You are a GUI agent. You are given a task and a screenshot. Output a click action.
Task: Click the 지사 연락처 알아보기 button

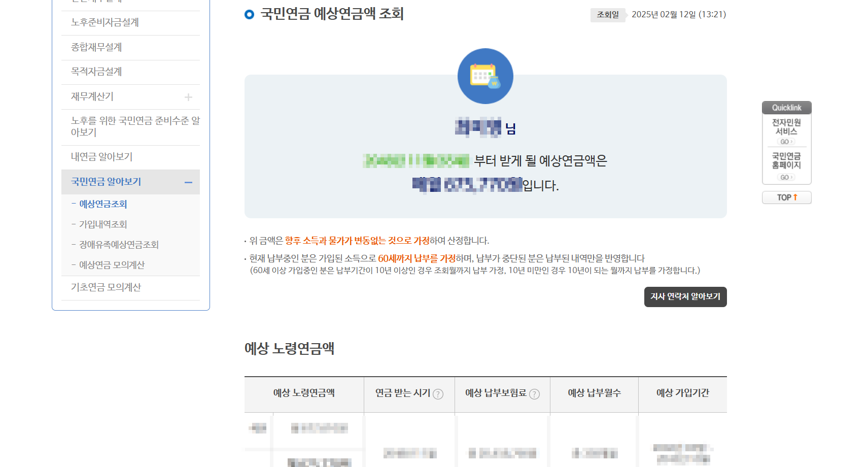[685, 297]
